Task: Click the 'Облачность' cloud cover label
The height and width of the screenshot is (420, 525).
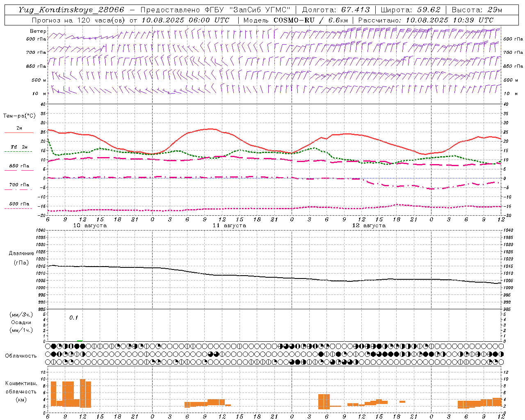Action: point(21,356)
